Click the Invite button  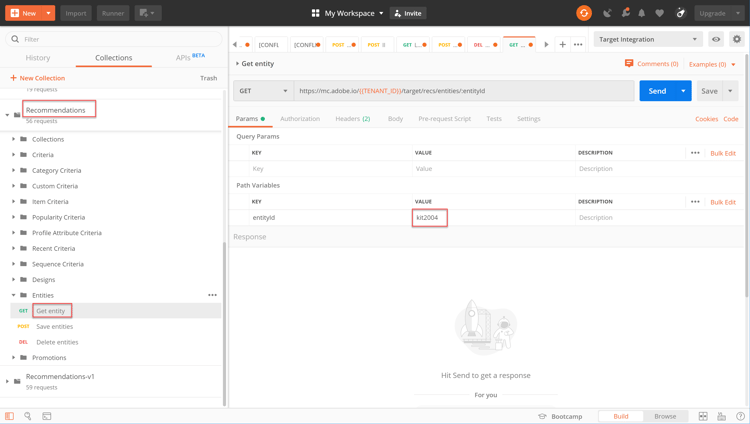pyautogui.click(x=408, y=13)
